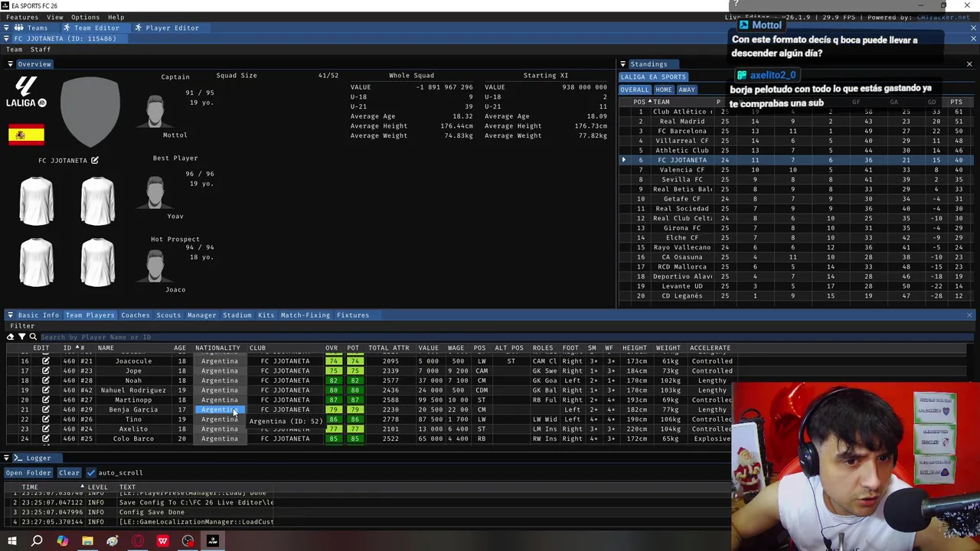The height and width of the screenshot is (551, 980).
Task: Switch to Stadium tab
Action: (x=237, y=315)
